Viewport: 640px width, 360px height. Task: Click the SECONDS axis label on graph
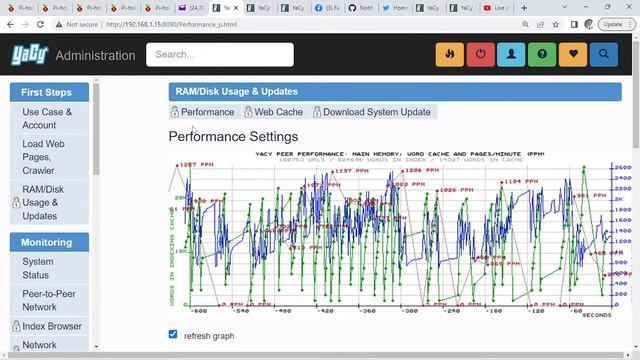[x=597, y=315]
